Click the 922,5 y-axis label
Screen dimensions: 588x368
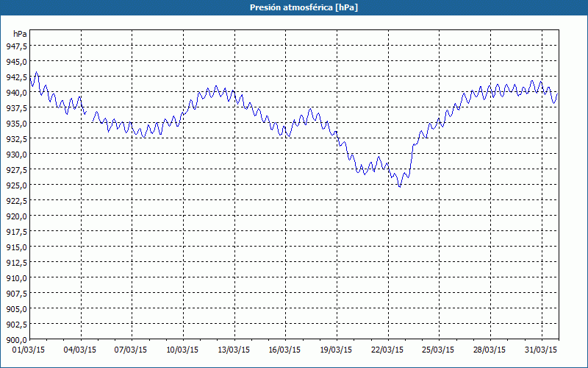[16, 200]
